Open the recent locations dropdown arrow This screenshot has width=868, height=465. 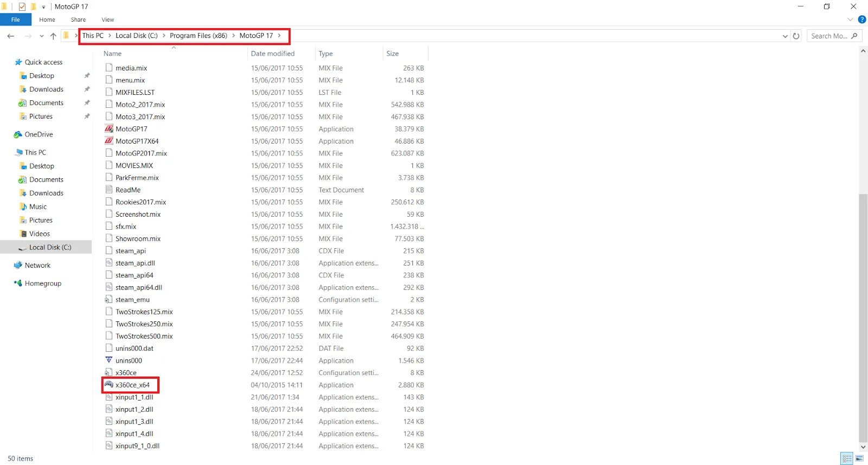pyautogui.click(x=41, y=36)
